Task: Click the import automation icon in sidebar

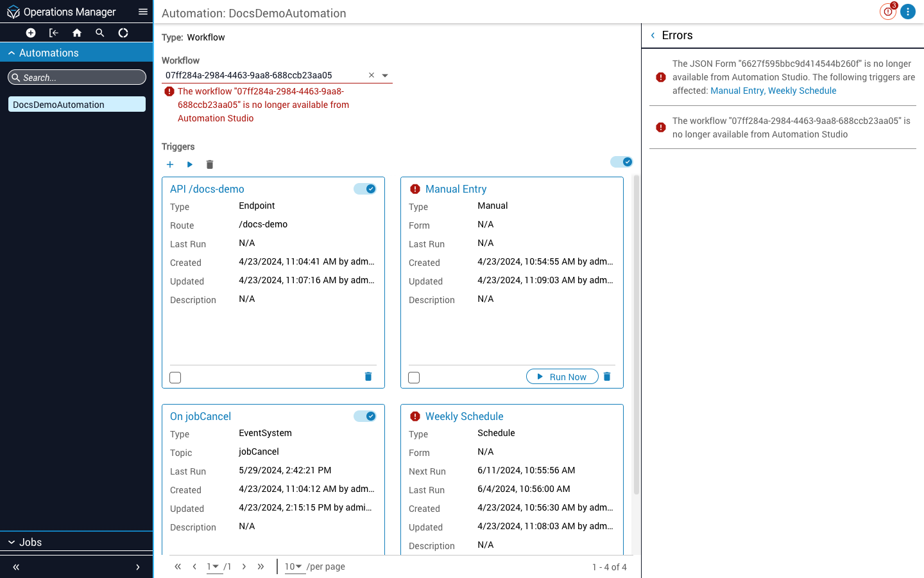Action: [54, 33]
